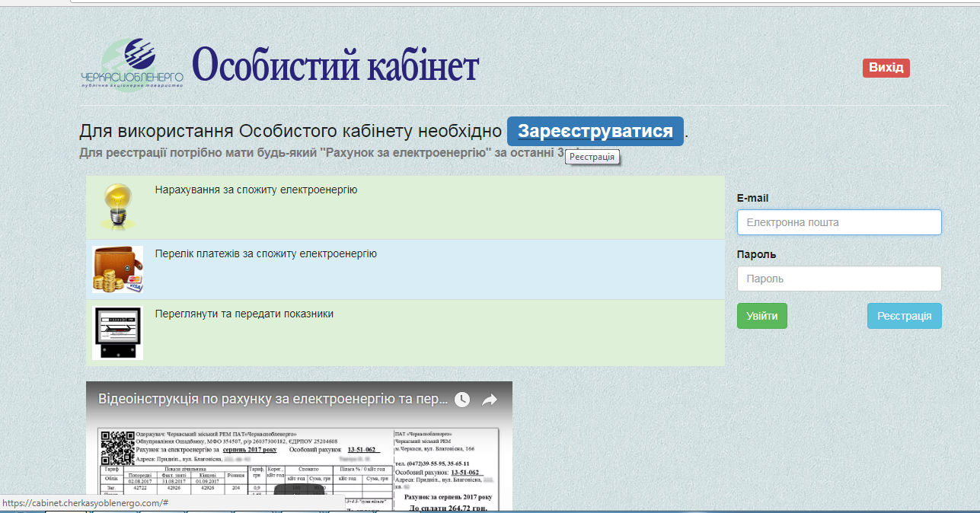Image resolution: width=980 pixels, height=513 pixels.
Task: Open the video title link Відеоінструкція
Action: [272, 399]
